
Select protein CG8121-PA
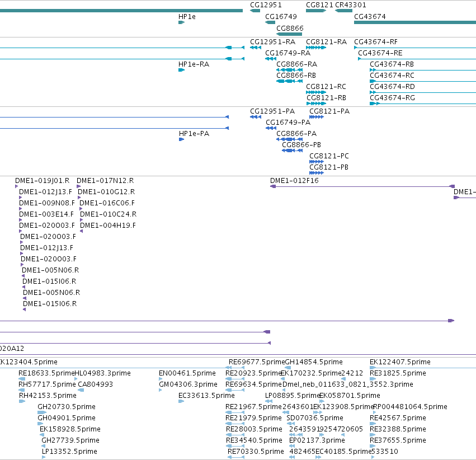pyautogui.click(x=317, y=117)
